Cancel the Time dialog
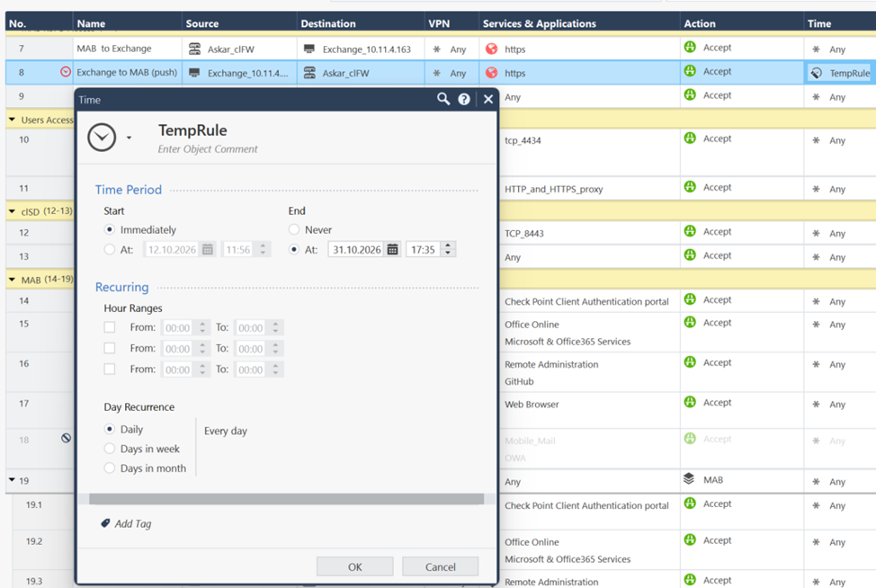 pos(440,566)
